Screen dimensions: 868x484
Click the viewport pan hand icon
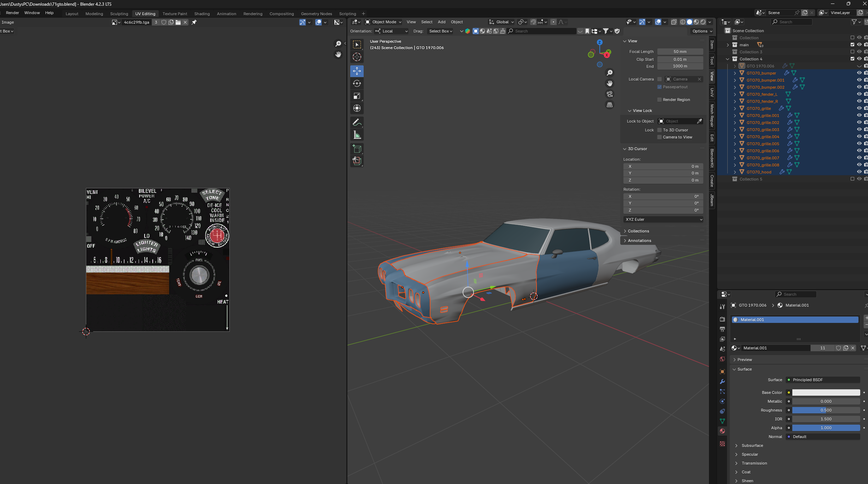(x=610, y=83)
